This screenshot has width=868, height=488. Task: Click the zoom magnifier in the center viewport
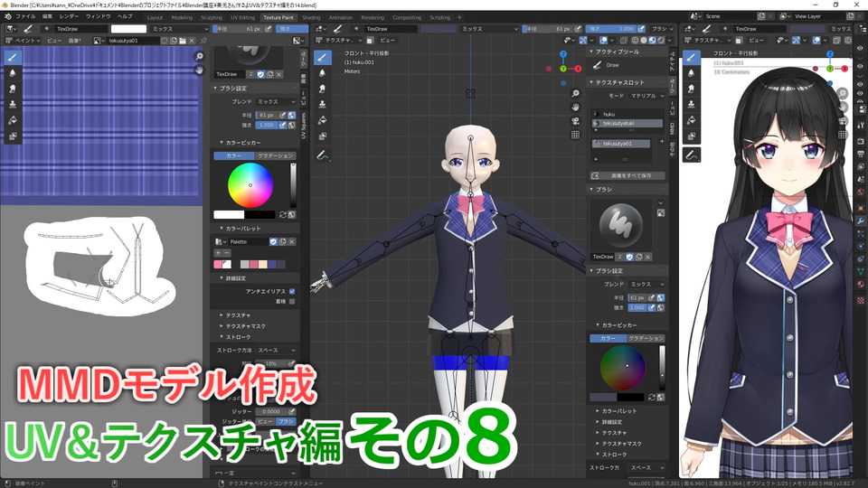(576, 93)
